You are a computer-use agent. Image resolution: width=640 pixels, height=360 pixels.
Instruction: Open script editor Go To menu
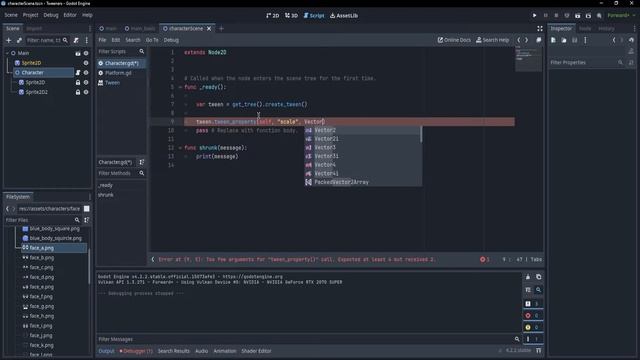pyautogui.click(x=152, y=40)
